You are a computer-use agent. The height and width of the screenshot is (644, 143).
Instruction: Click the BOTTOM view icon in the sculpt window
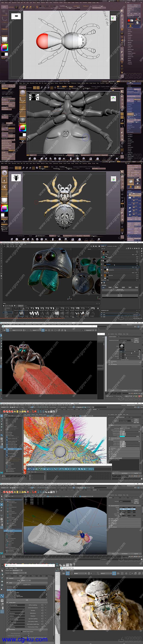pyautogui.click(x=114, y=98)
